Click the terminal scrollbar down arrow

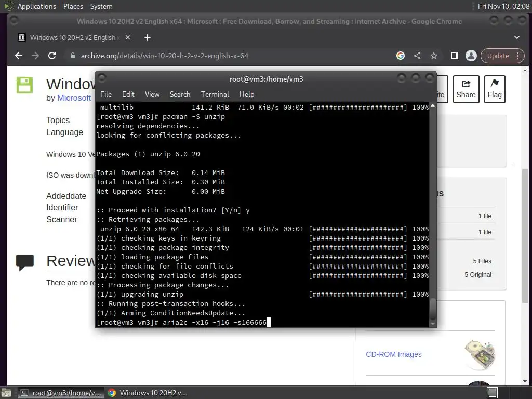(x=433, y=324)
